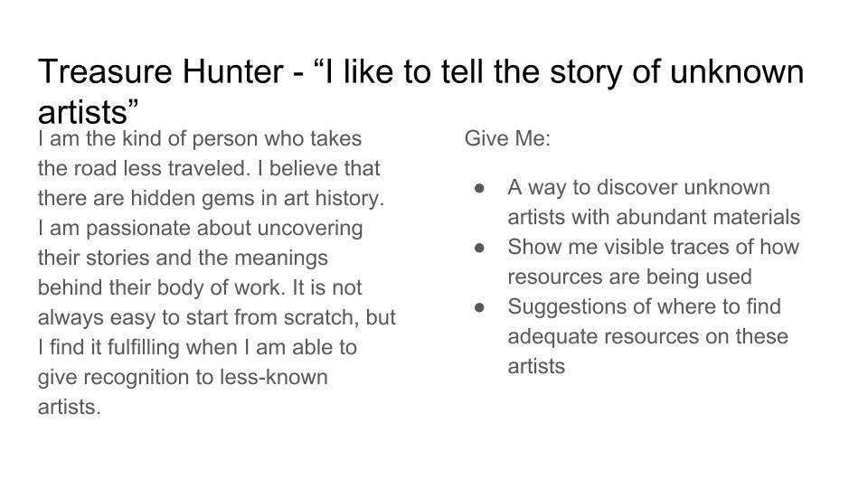Click the word 'artists' under the third bullet
The width and height of the screenshot is (868, 488).
(536, 366)
